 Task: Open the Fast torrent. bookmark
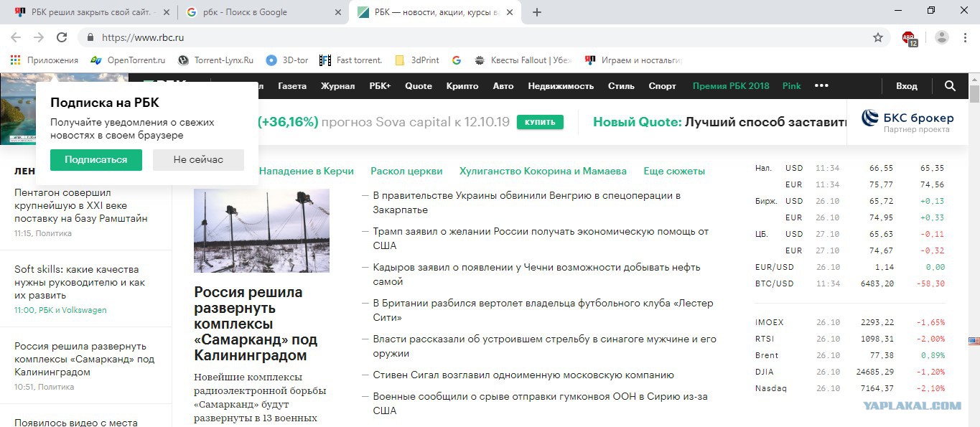tap(351, 60)
